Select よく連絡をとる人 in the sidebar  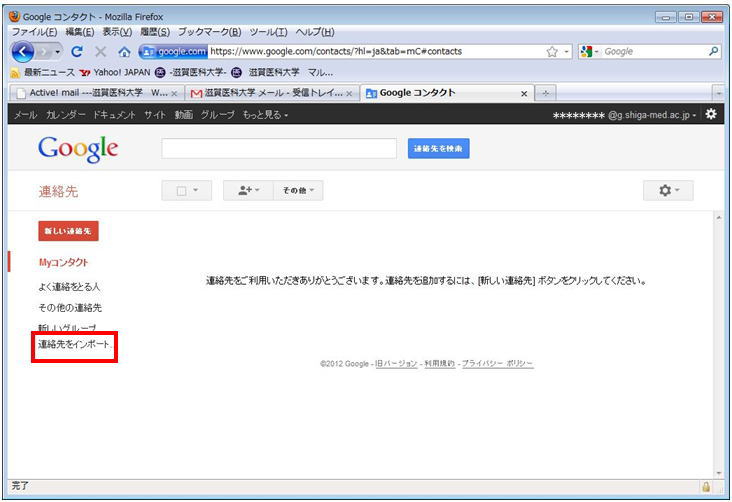click(69, 287)
